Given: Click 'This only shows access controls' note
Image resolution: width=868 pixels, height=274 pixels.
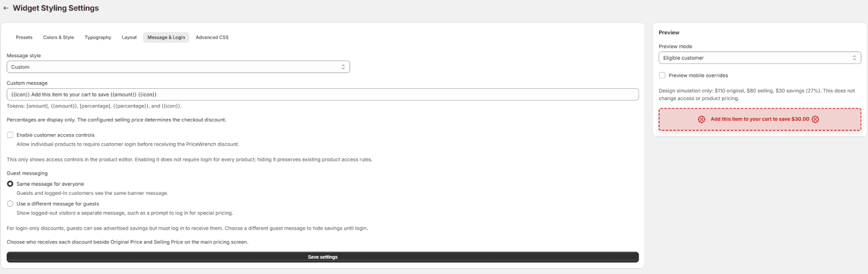Looking at the screenshot, I should pyautogui.click(x=189, y=159).
